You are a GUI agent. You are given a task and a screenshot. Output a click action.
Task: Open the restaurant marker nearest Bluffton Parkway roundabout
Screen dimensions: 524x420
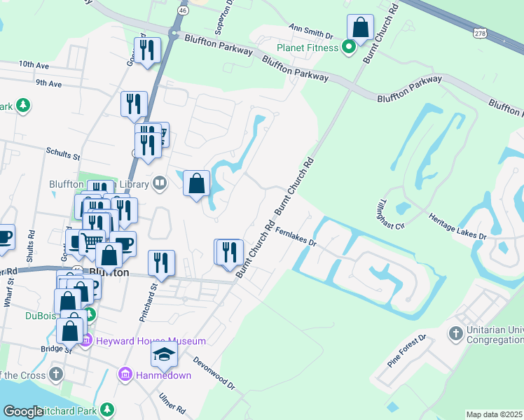(x=148, y=50)
